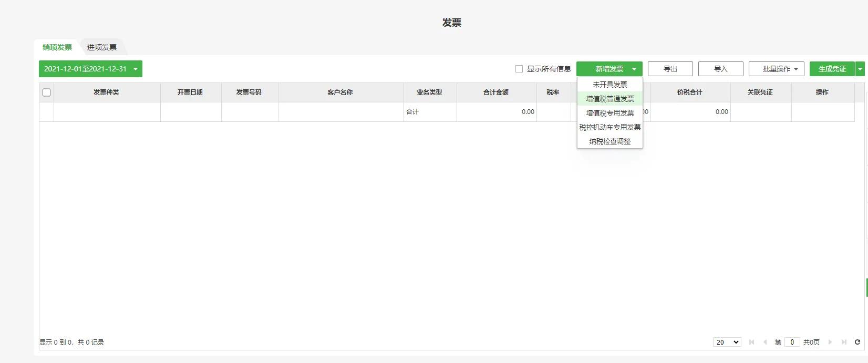
Task: Select 税控机动车专用发票 from the menu
Action: coord(609,127)
